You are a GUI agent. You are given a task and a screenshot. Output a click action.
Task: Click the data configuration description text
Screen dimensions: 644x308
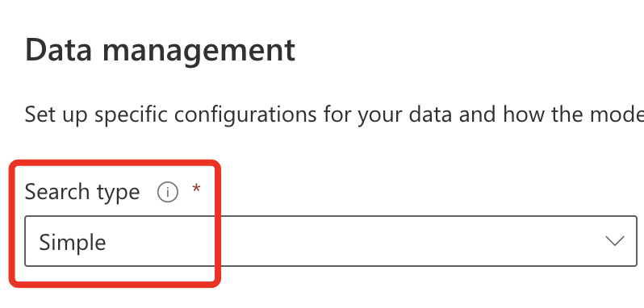click(x=334, y=114)
